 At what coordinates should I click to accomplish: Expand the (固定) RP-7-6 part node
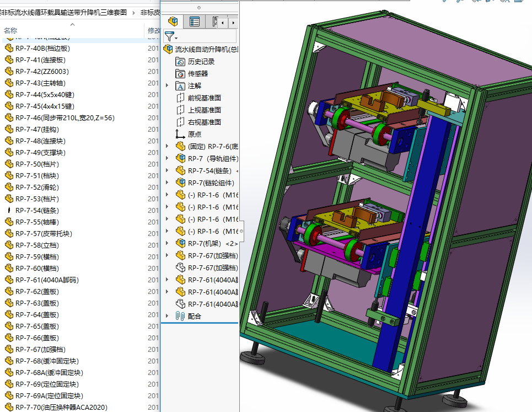(x=167, y=146)
